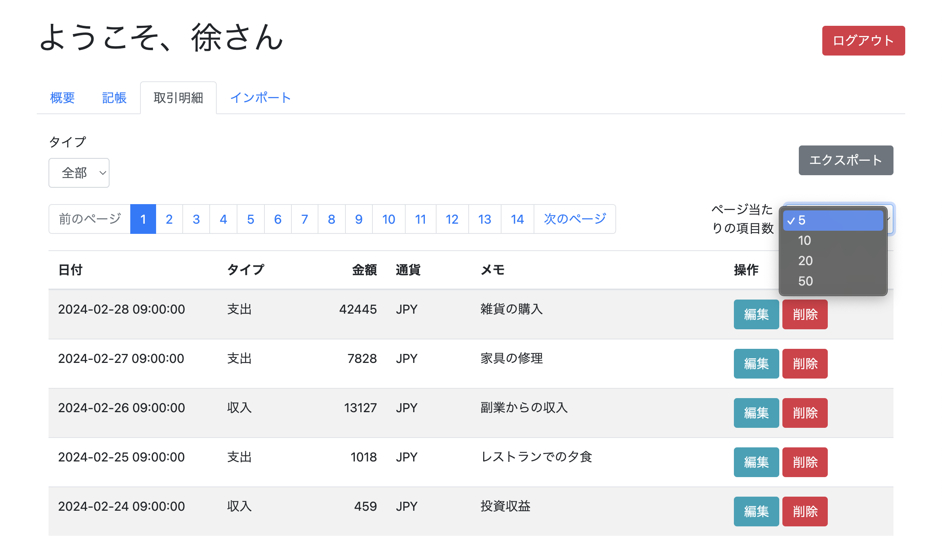Switch to the インポート tab
This screenshot has width=942, height=560.
click(x=261, y=98)
